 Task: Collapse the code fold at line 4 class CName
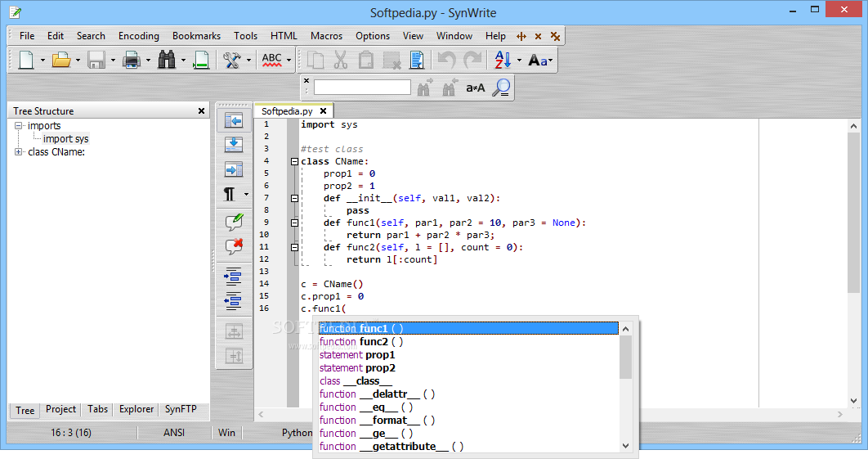(x=294, y=161)
